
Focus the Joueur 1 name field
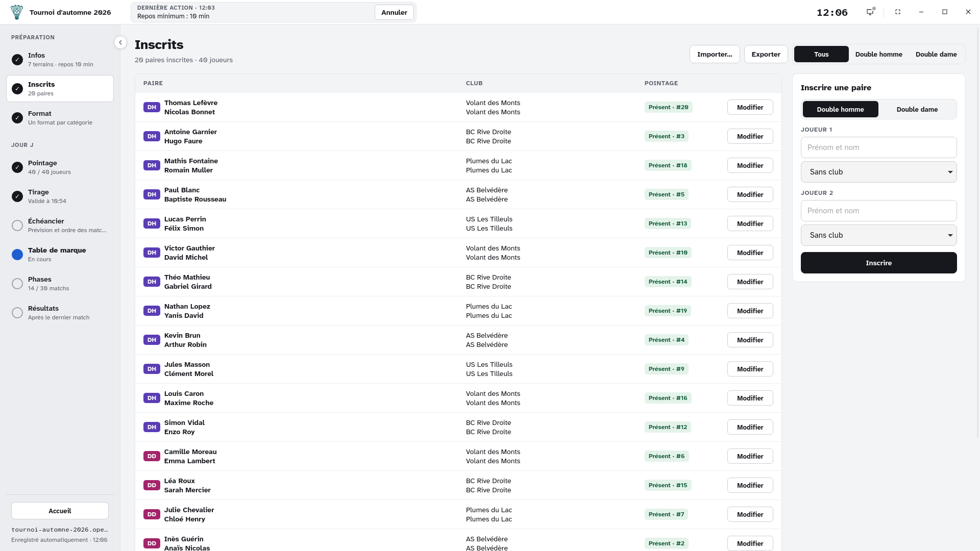click(878, 147)
